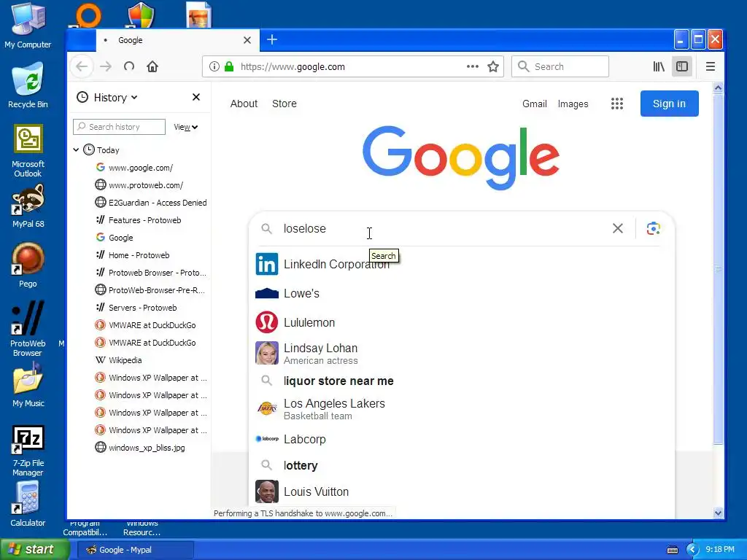Open the Google apps grid icon
747x560 pixels.
617,104
